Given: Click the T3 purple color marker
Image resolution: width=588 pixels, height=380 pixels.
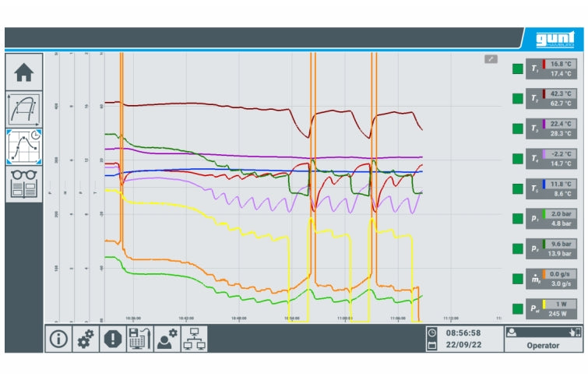Looking at the screenshot, I should coord(544,124).
